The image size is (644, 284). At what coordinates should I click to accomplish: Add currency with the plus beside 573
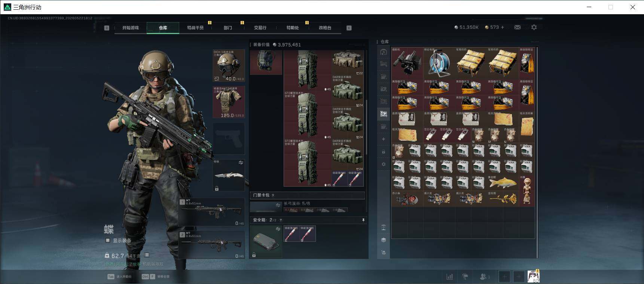pos(502,27)
